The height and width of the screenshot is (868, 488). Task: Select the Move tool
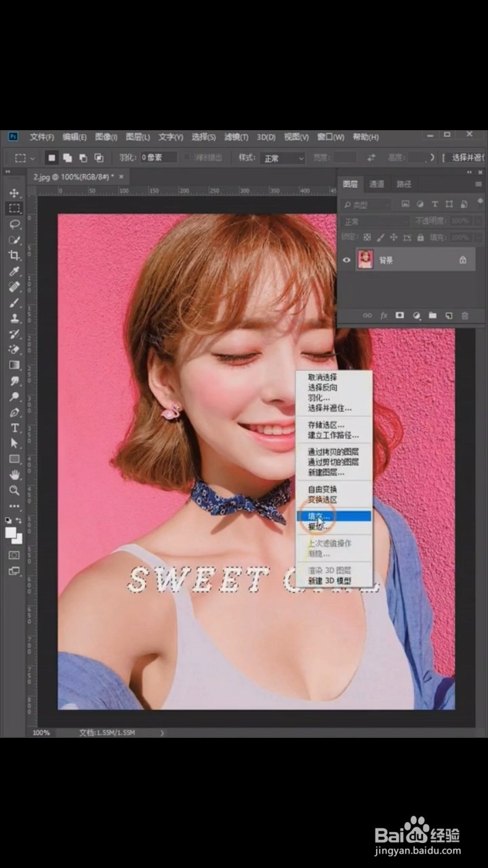[x=14, y=193]
